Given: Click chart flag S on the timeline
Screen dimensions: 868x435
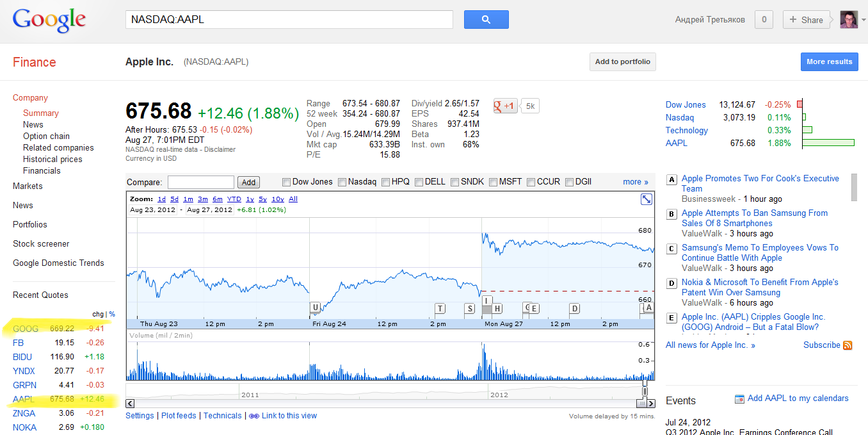Looking at the screenshot, I should pos(470,309).
